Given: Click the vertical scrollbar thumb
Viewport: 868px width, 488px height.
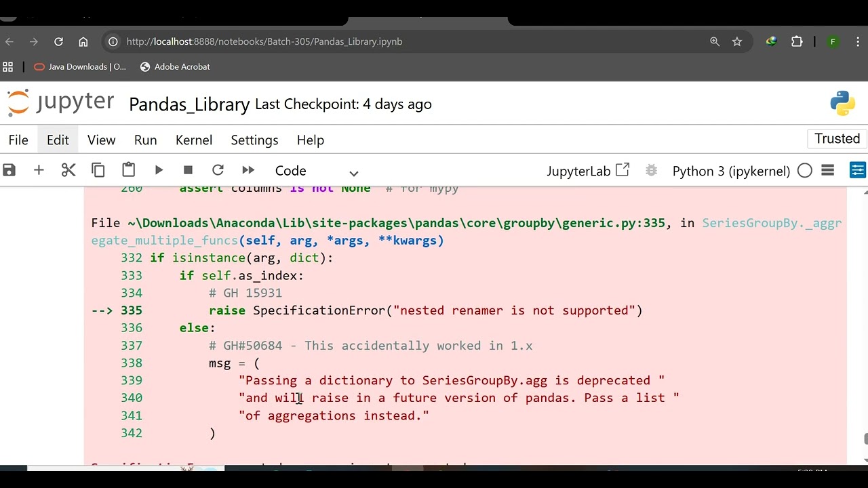Looking at the screenshot, I should pyautogui.click(x=865, y=439).
